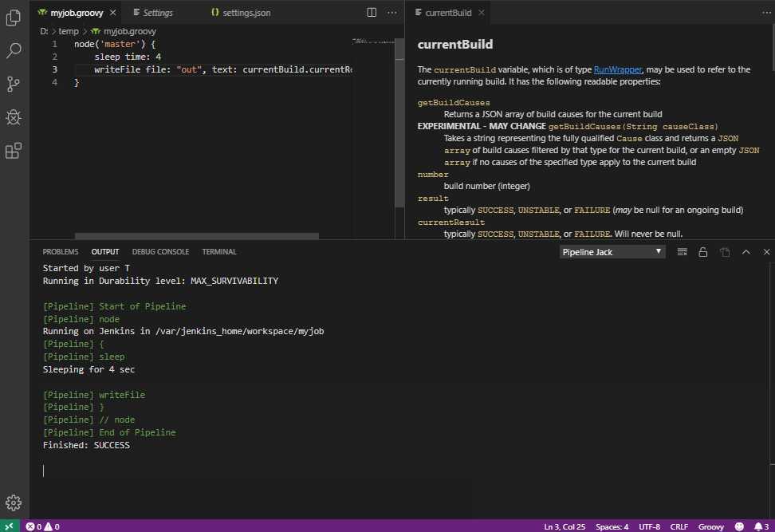Maximize panel using the chevron up
The width and height of the screenshot is (775, 532).
746,252
